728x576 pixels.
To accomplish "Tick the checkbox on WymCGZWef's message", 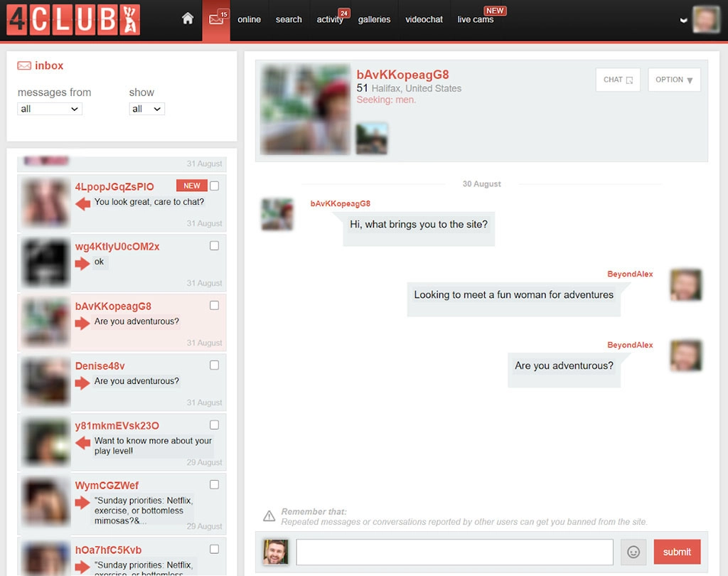I will pos(214,484).
